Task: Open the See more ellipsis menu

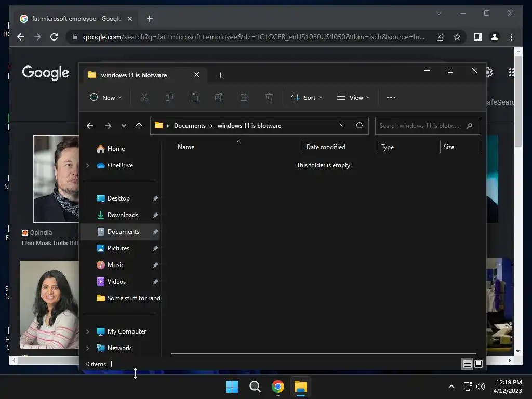Action: (391, 97)
